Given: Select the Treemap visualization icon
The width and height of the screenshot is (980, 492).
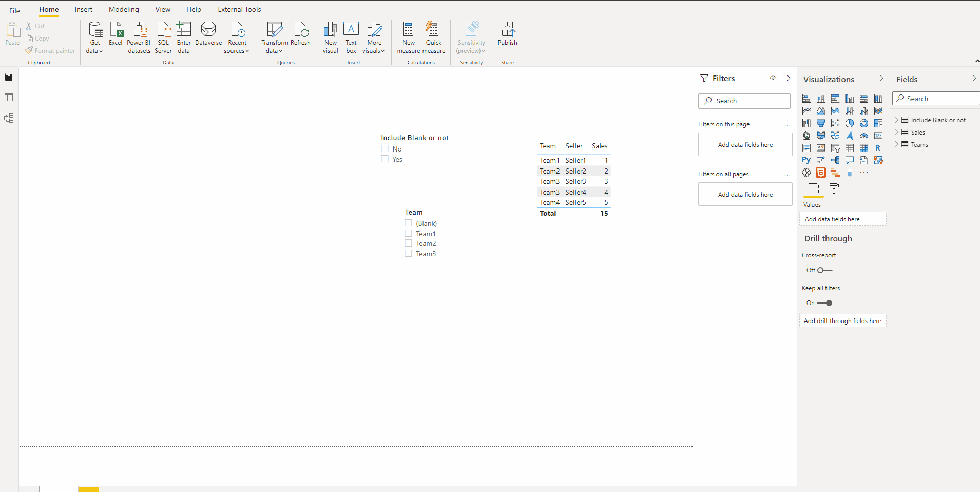Looking at the screenshot, I should click(878, 123).
